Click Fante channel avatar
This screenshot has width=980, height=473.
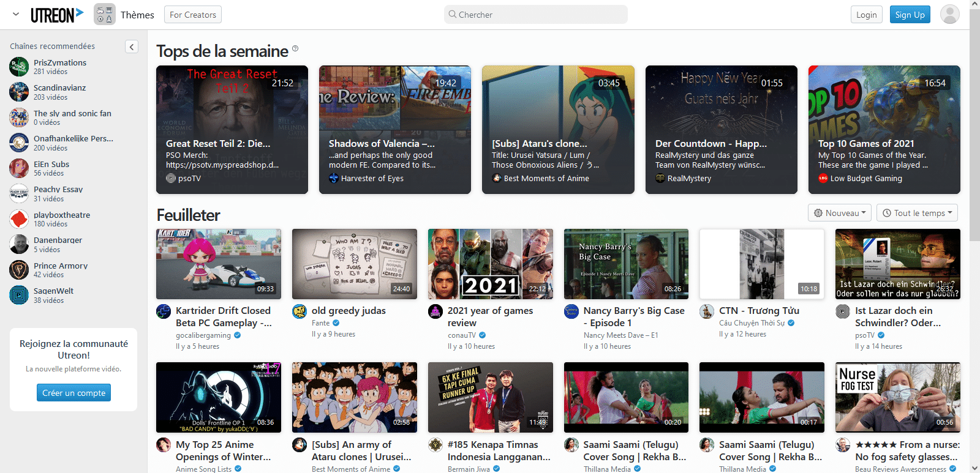pyautogui.click(x=300, y=311)
